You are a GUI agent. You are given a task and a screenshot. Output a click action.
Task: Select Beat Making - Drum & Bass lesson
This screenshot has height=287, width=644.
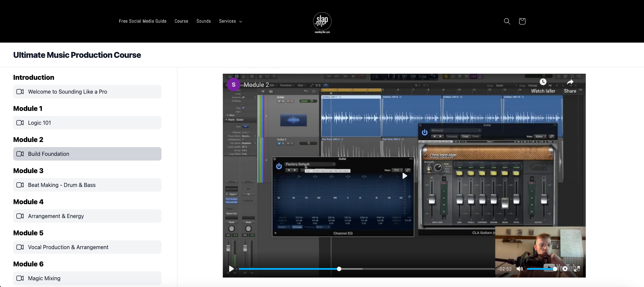(x=87, y=185)
